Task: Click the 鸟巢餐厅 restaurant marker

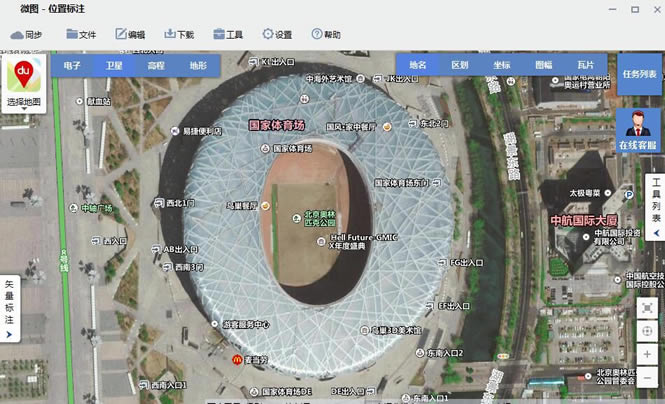Action: 265,206
